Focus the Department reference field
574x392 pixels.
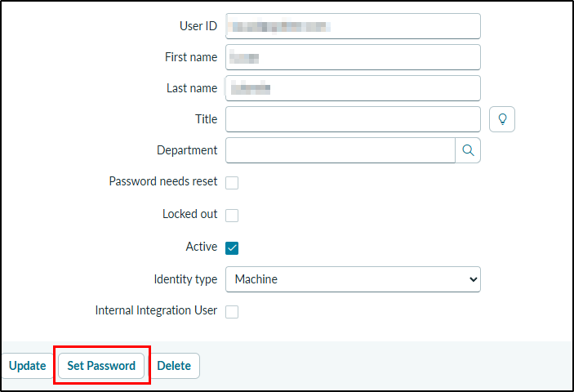(x=340, y=150)
